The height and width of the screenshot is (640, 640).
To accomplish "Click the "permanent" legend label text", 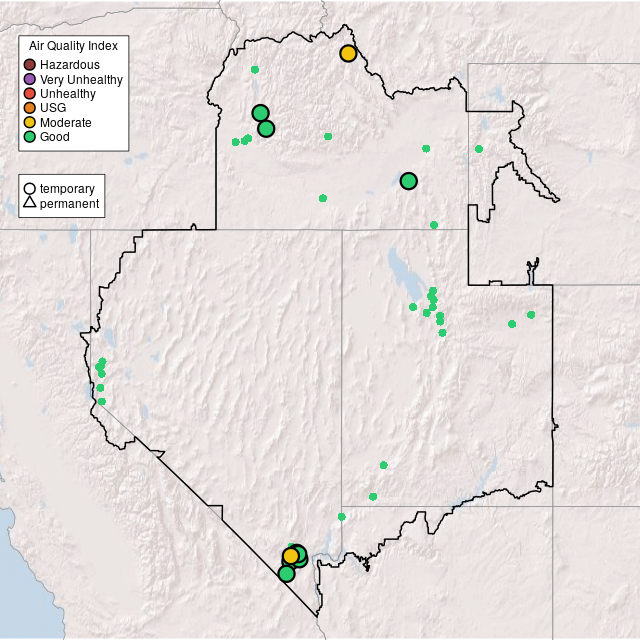I will click(69, 203).
